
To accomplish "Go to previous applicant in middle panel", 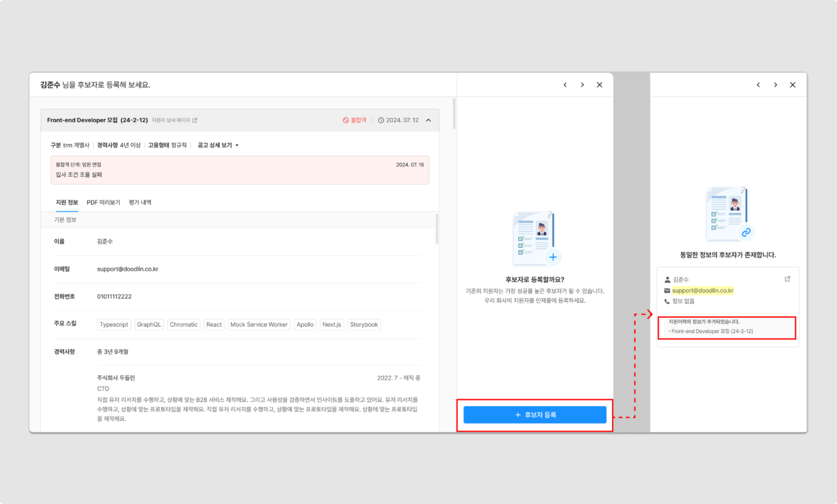I will tap(565, 85).
